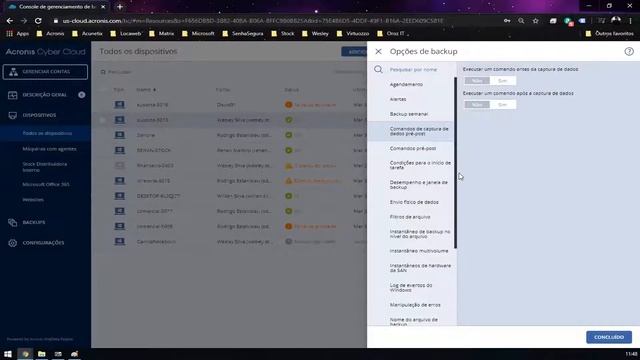Sort devices by the Nome column
The height and width of the screenshot is (360, 640).
click(x=146, y=89)
